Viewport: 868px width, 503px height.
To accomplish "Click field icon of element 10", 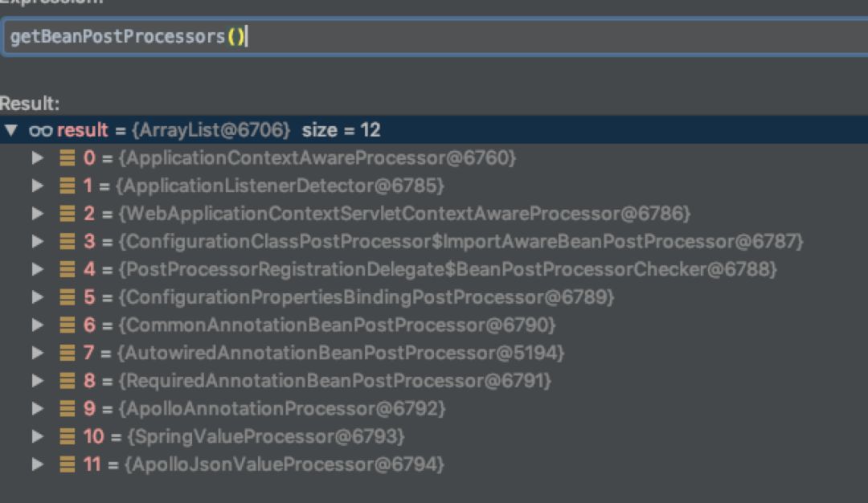I will (x=68, y=436).
